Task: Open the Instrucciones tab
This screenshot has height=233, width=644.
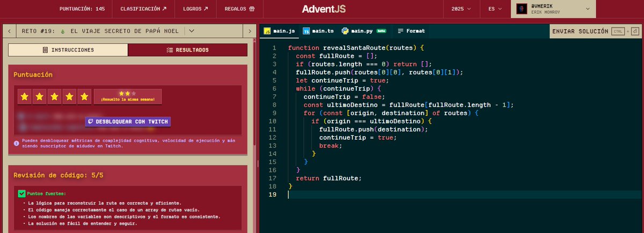Action: tap(68, 50)
